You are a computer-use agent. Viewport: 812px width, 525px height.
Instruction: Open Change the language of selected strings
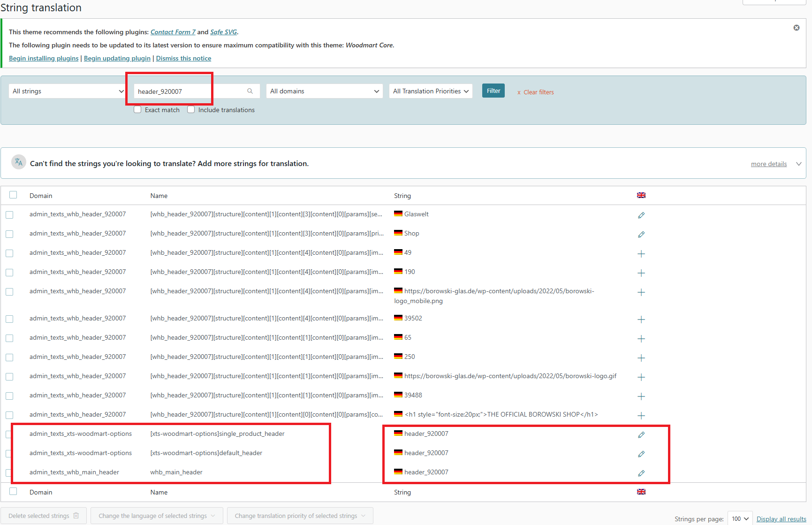[x=157, y=516]
